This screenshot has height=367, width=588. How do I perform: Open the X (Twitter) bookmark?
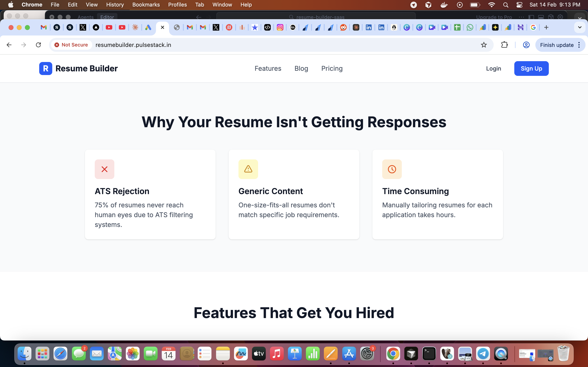coord(83,28)
